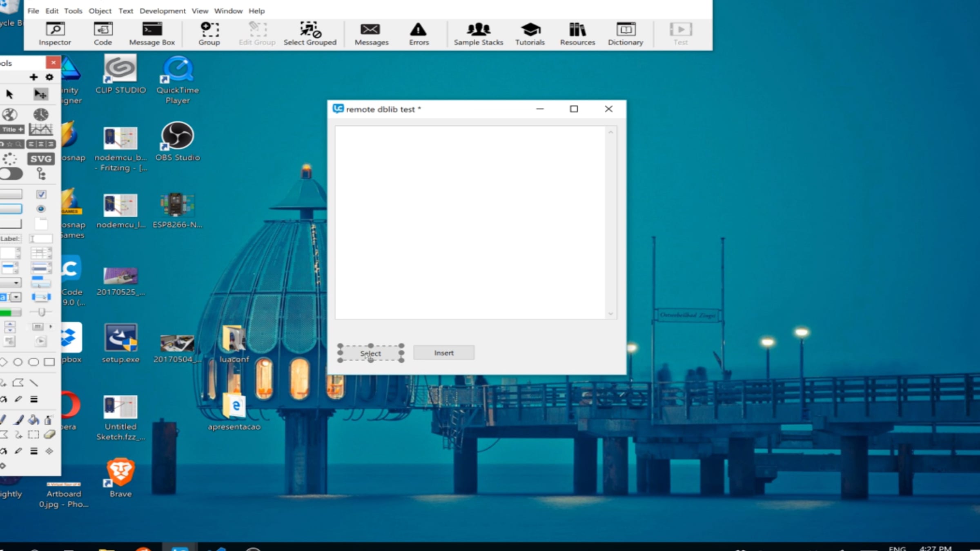Select the Edit pointer tool
Screen dimensions: 980x551
pos(40,94)
